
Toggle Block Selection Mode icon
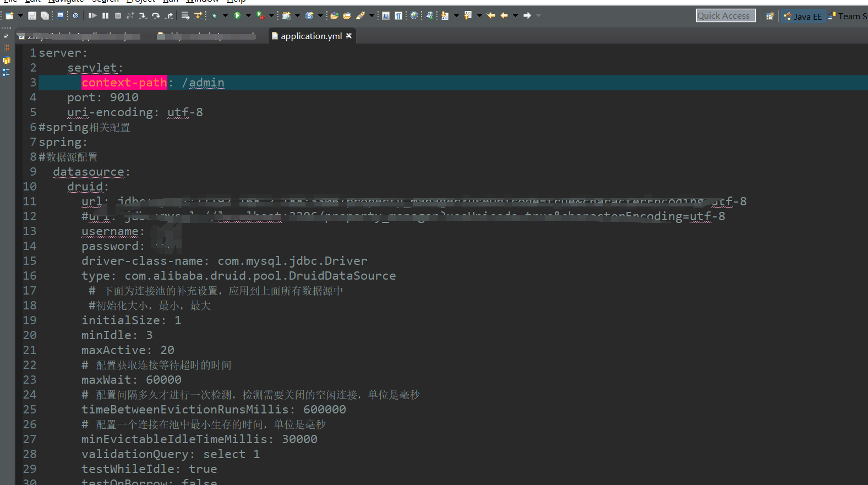(386, 16)
